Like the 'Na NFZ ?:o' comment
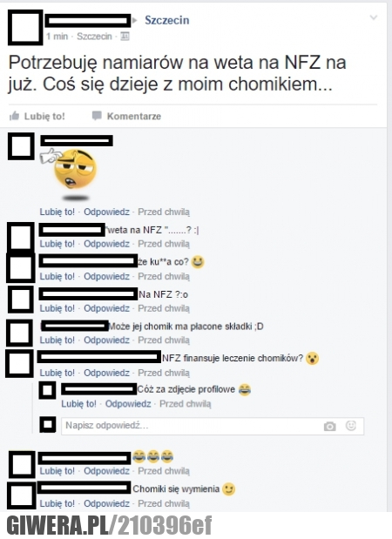The height and width of the screenshot is (539, 392). (57, 308)
